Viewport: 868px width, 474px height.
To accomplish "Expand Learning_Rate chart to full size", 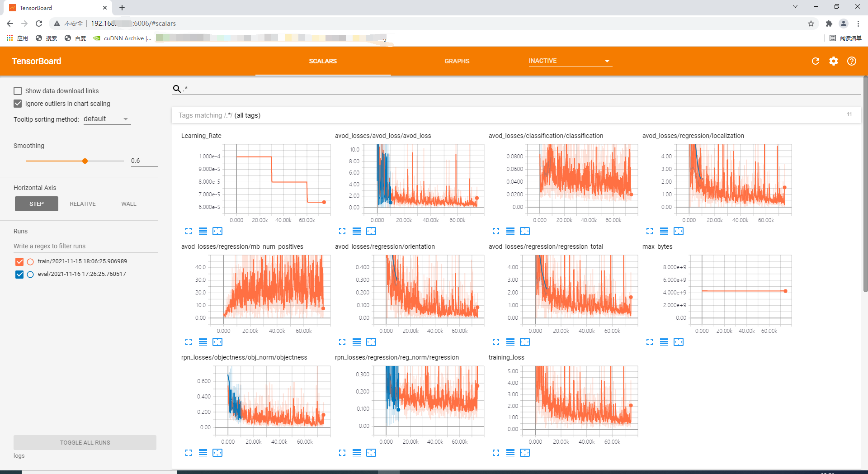I will [189, 231].
